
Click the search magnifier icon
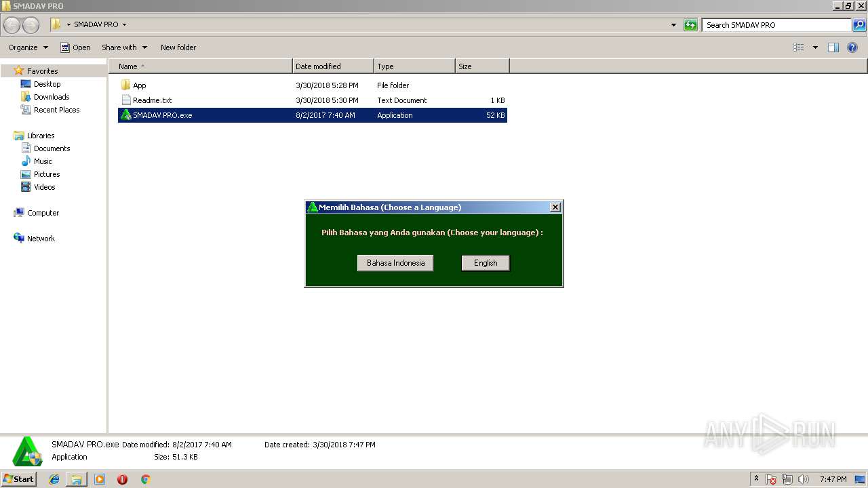(859, 25)
